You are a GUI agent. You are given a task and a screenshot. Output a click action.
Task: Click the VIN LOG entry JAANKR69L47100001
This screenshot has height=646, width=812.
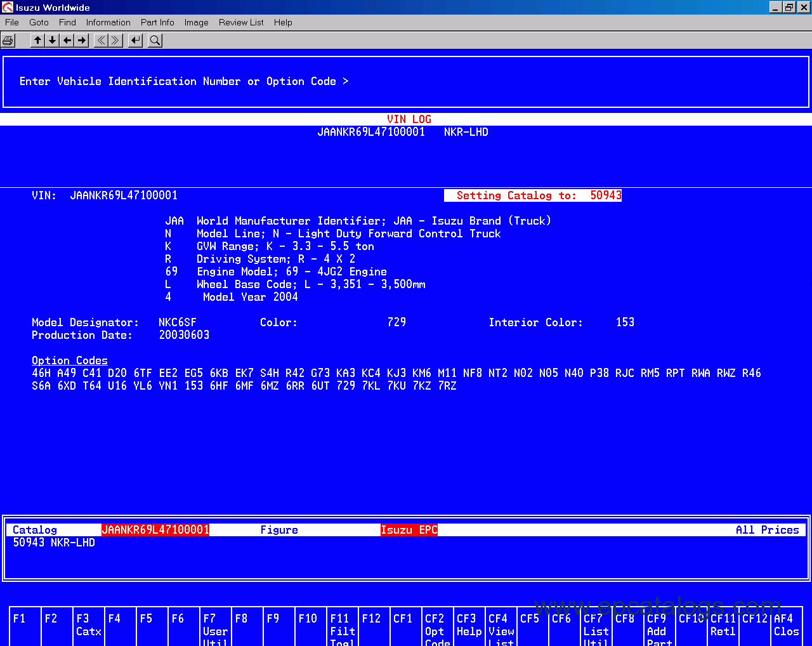371,132
